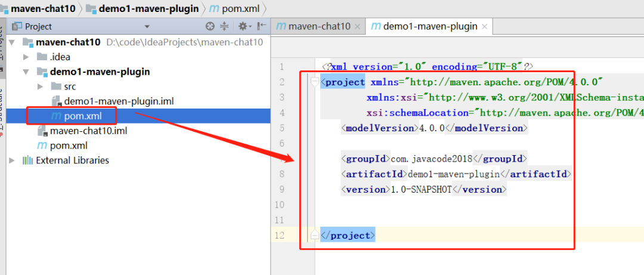
Task: Open the Project view dropdown
Action: tap(147, 26)
